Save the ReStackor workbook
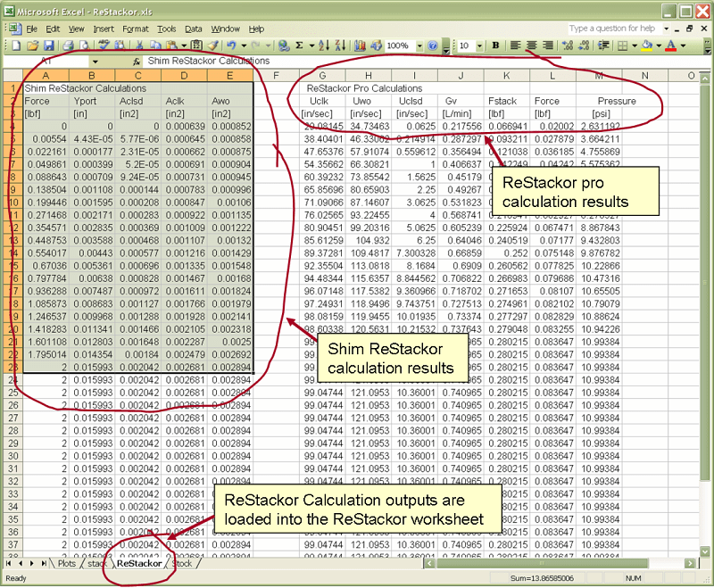 tap(49, 43)
